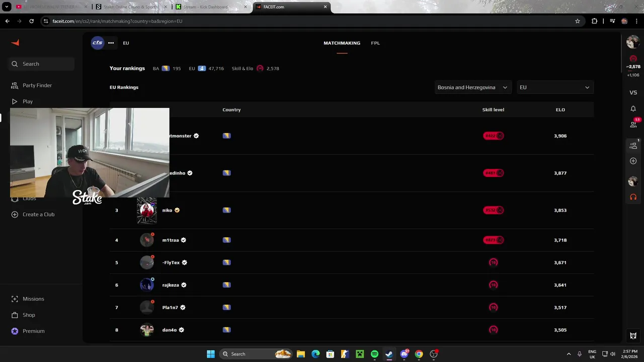Switch to the MATCHMAKING tab
The image size is (644, 362).
342,43
